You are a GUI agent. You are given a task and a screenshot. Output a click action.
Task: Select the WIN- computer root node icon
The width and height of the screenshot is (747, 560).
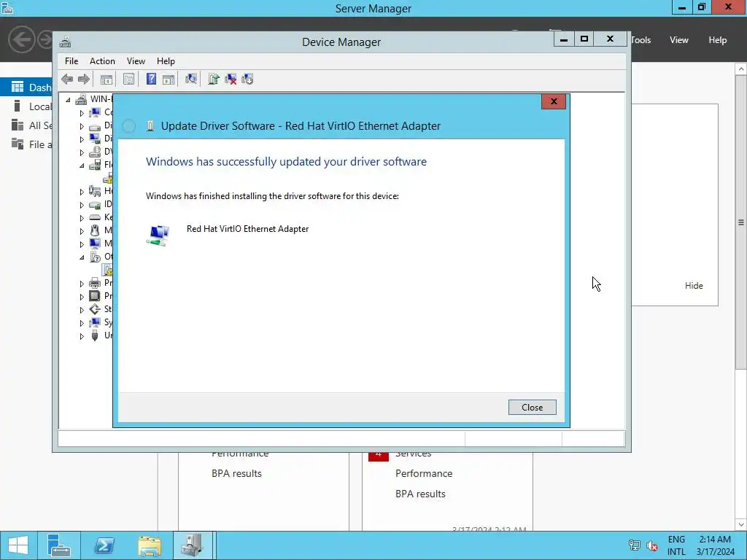coord(82,99)
